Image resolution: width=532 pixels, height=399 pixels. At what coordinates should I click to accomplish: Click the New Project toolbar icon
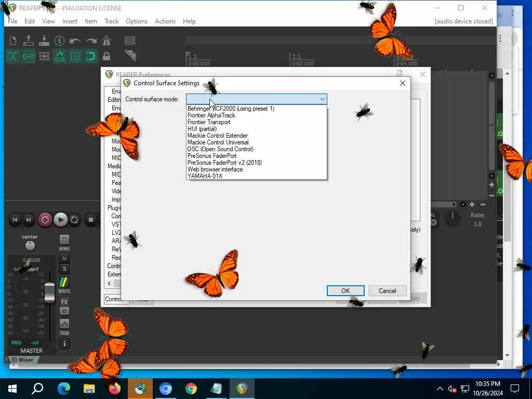(13, 41)
